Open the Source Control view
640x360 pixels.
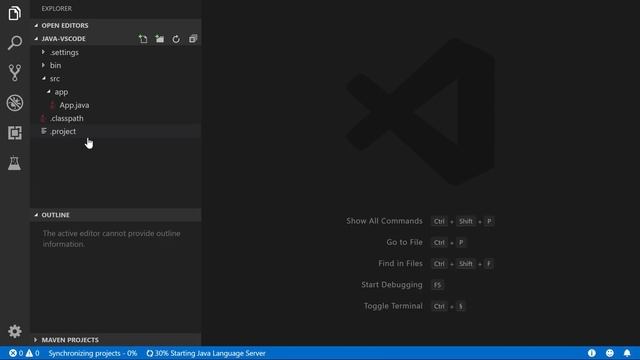pyautogui.click(x=15, y=73)
